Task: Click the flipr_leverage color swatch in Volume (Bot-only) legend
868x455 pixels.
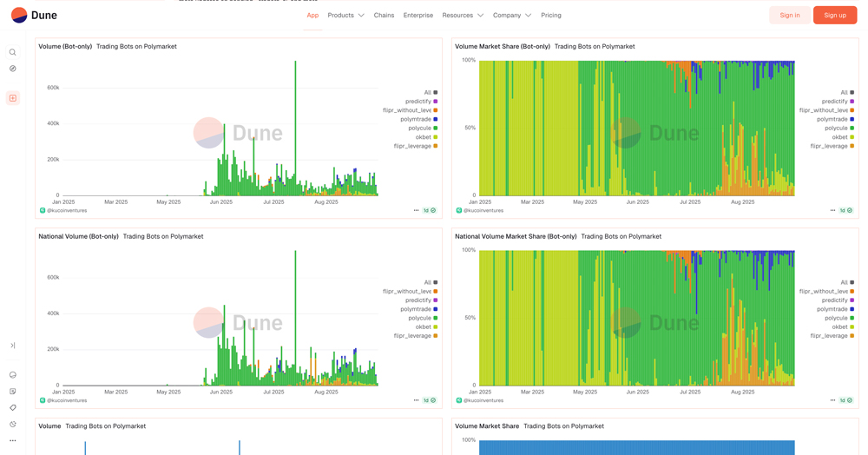Action: tap(436, 146)
